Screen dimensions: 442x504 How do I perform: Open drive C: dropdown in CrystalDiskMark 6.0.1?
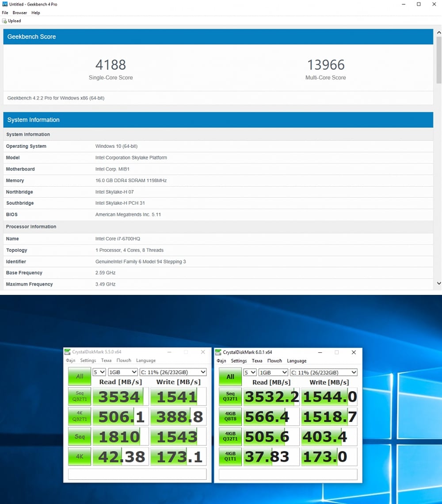pos(324,372)
